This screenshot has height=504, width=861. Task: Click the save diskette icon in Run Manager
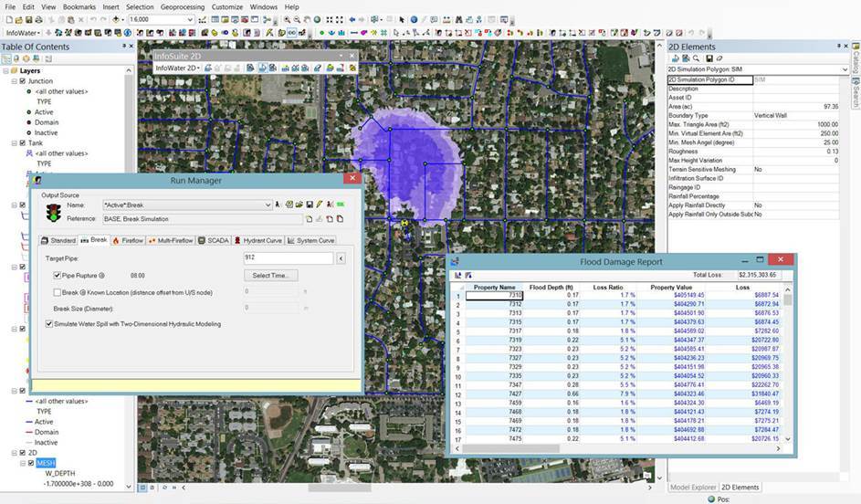pyautogui.click(x=310, y=205)
